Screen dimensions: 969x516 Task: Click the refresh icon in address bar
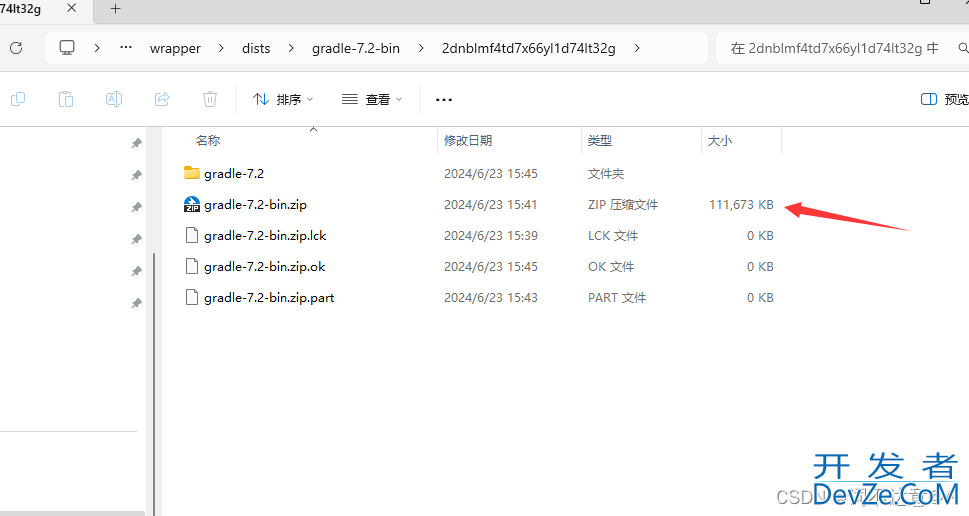[x=17, y=48]
